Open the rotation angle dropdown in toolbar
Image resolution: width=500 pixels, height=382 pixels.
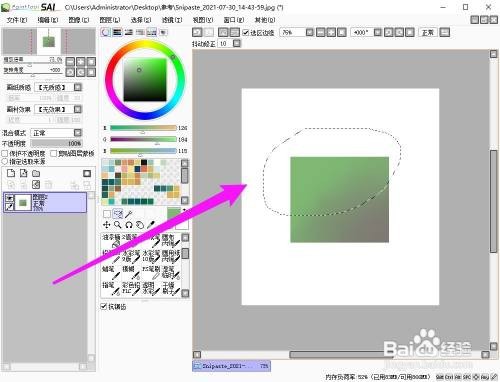[x=378, y=32]
